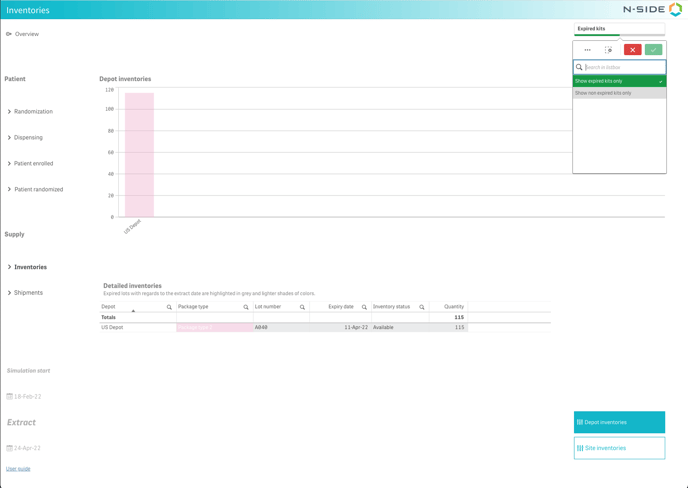Open the listbox more options ellipsis
The height and width of the screenshot is (488, 688).
pyautogui.click(x=587, y=50)
